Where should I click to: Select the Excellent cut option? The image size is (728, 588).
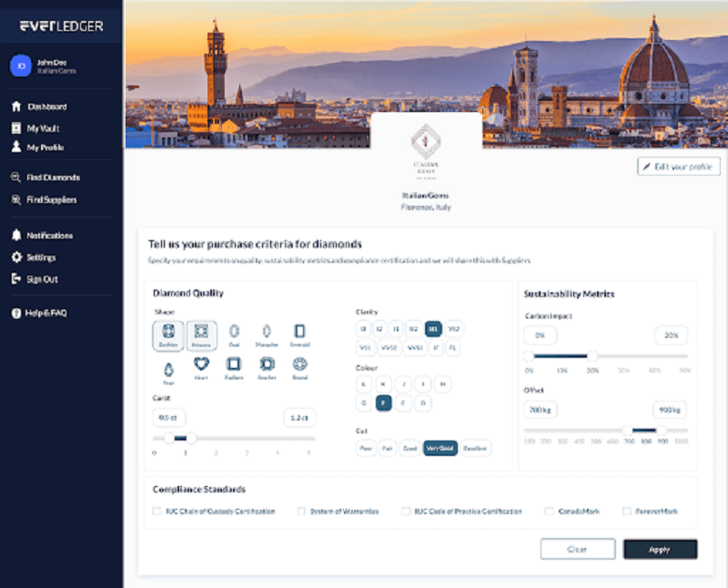(x=475, y=448)
